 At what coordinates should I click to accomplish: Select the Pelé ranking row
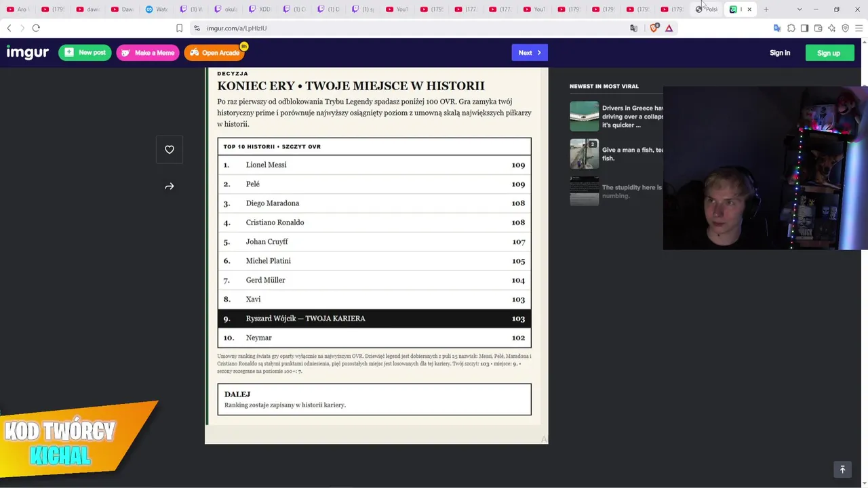pos(374,184)
